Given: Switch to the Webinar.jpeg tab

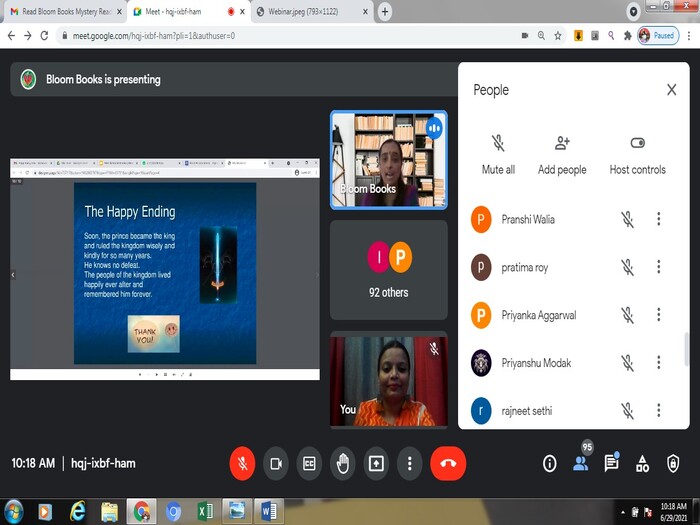Looking at the screenshot, I should [x=312, y=12].
